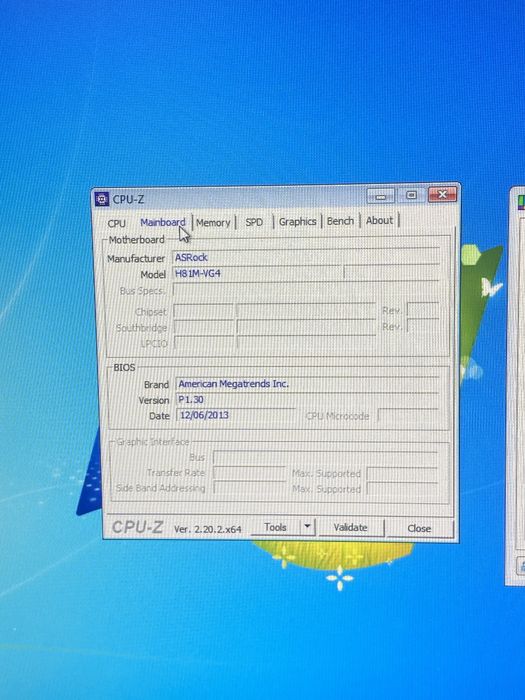
Task: Minimize the CPU-Z window
Action: 380,196
